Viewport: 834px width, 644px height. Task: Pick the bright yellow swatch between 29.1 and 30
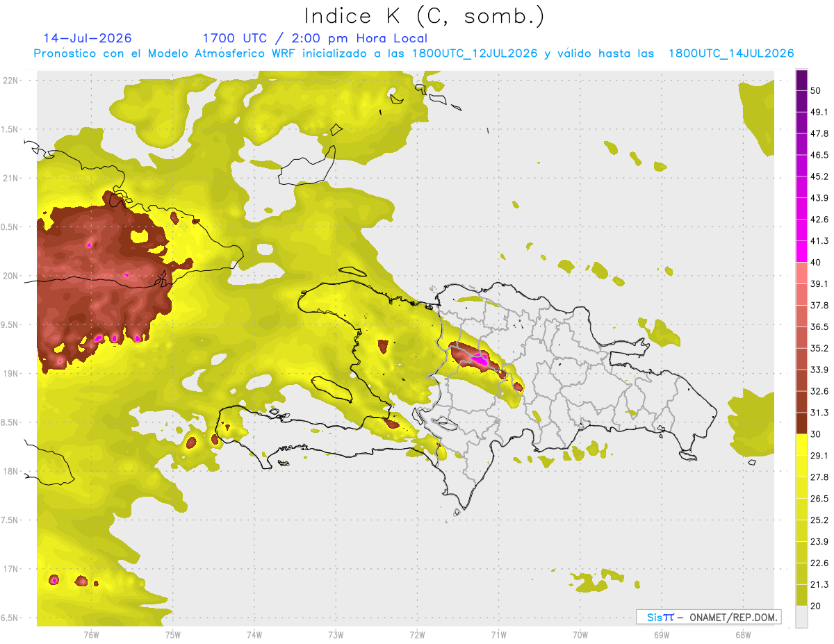point(801,445)
